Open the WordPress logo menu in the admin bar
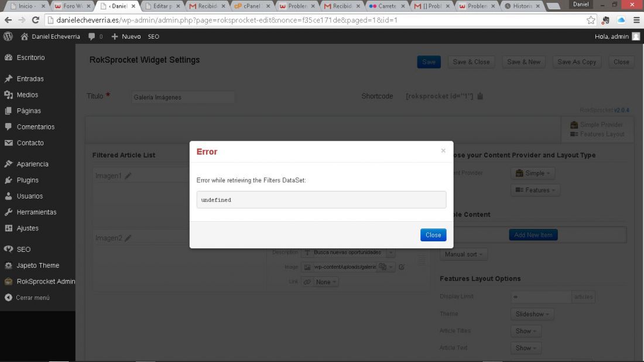The height and width of the screenshot is (362, 644). click(x=8, y=36)
